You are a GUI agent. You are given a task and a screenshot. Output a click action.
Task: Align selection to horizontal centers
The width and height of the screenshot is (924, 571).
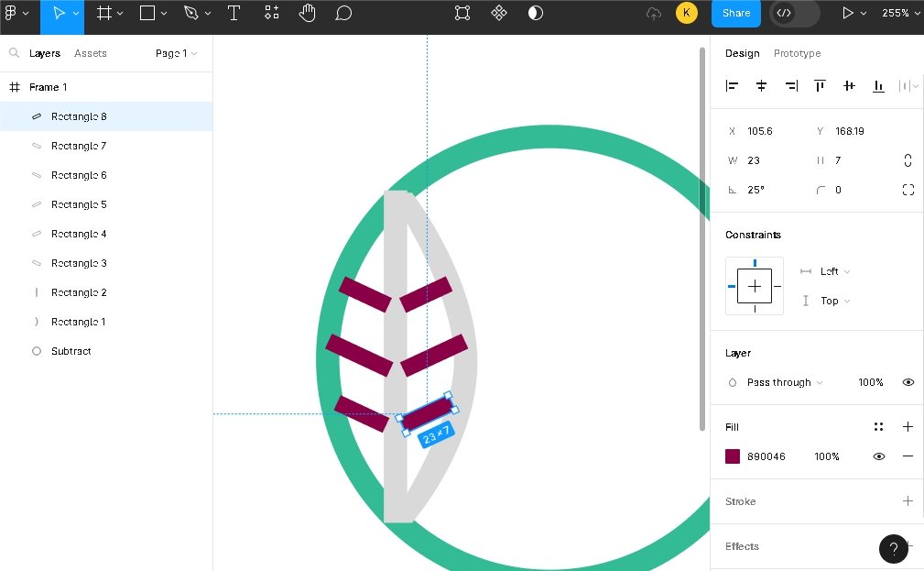[761, 86]
